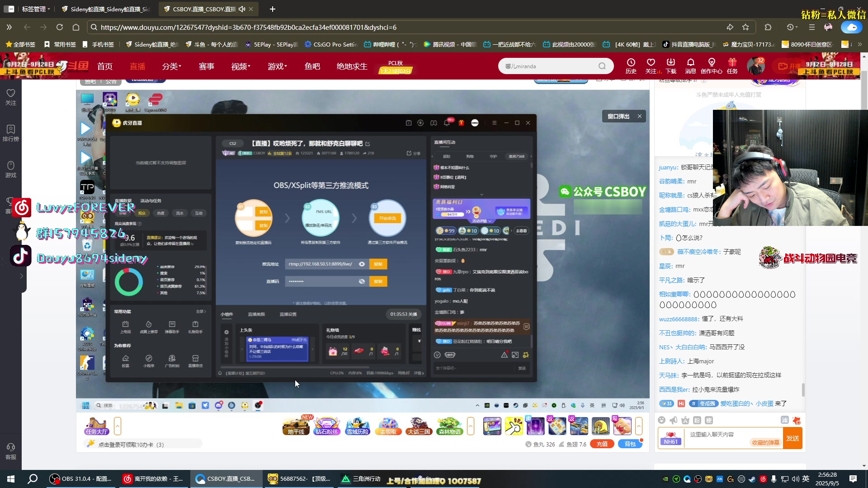The height and width of the screenshot is (488, 868).
Task: Click the browser address bar URL
Action: (249, 27)
